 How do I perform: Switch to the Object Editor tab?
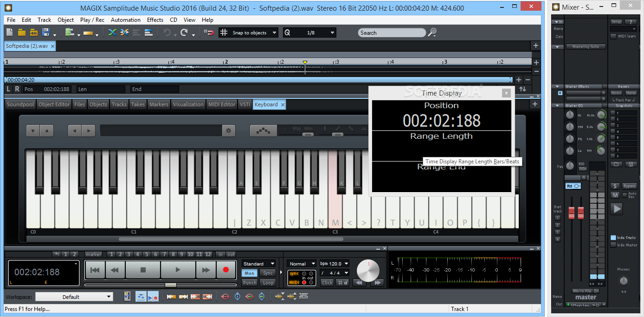click(54, 104)
